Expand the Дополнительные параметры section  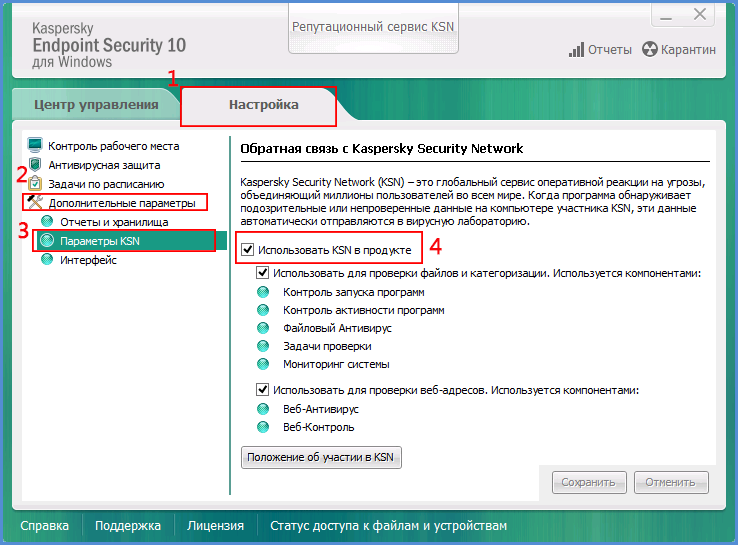click(122, 203)
